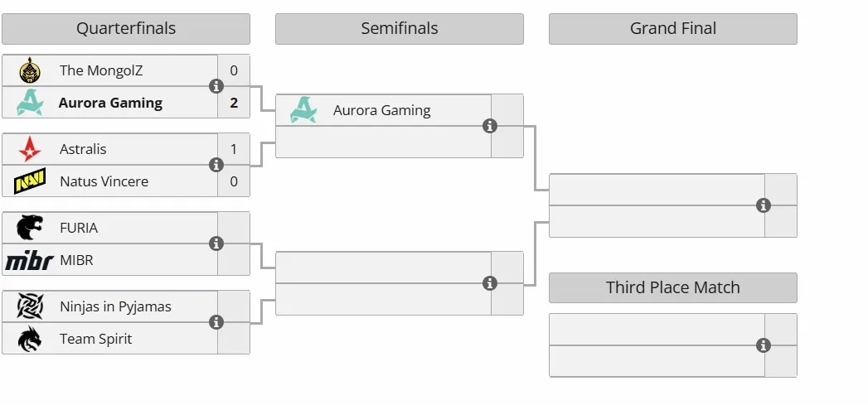
Task: Open the Ninjas in Pyjamas team link
Action: click(115, 306)
